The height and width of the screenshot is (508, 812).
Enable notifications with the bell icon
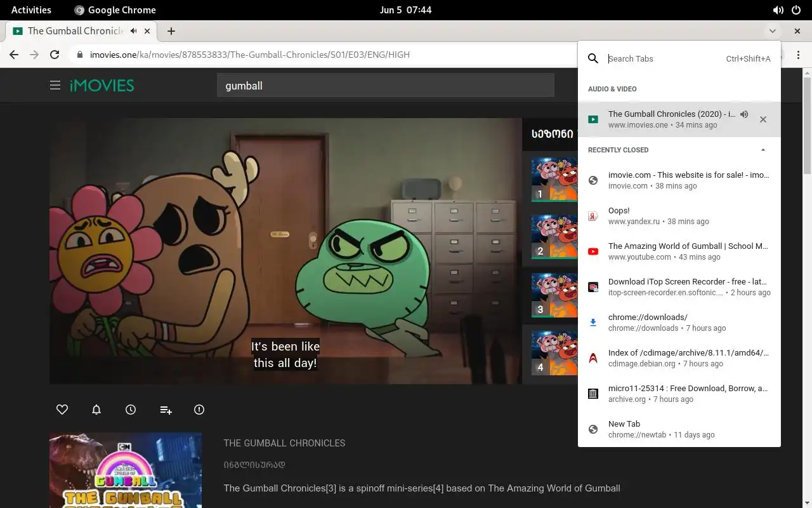(96, 410)
